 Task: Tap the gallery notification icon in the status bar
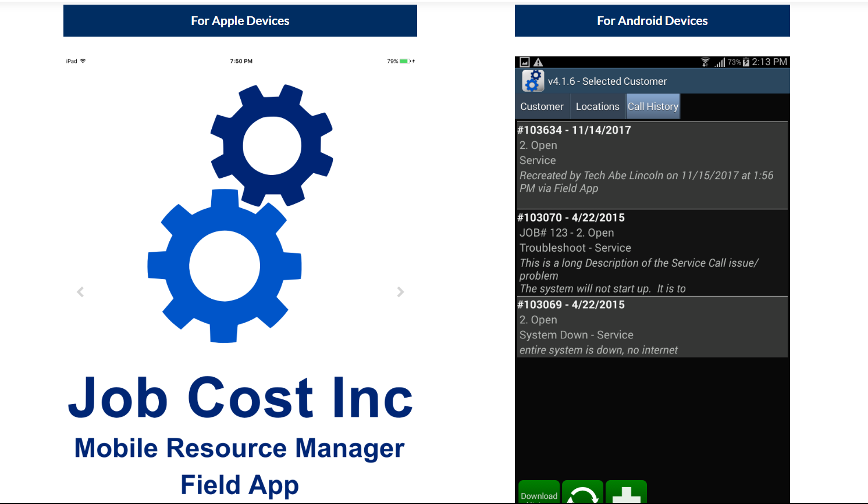click(x=524, y=62)
